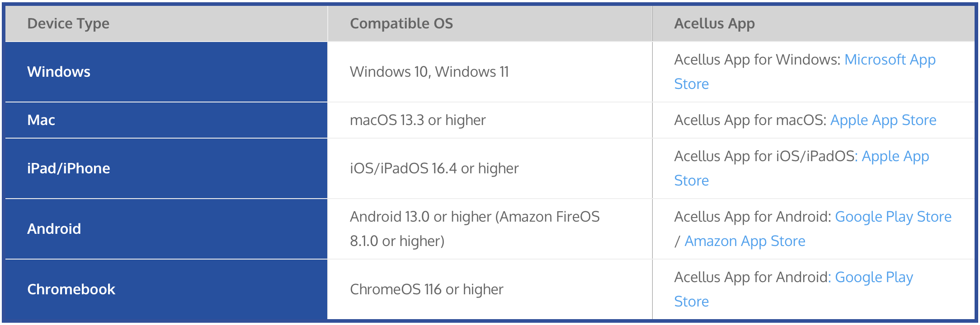Click the Windows 10, Windows 11 cell

429,72
